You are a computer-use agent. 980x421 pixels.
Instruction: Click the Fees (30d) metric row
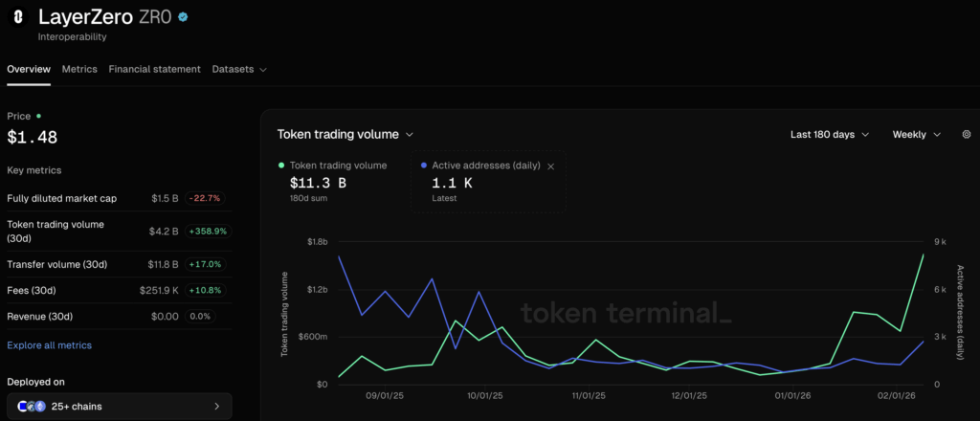(119, 290)
